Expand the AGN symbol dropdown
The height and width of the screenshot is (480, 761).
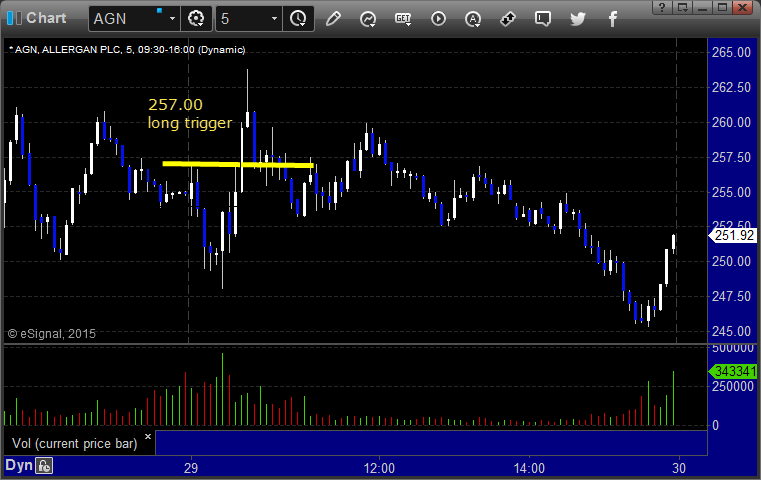(x=172, y=18)
